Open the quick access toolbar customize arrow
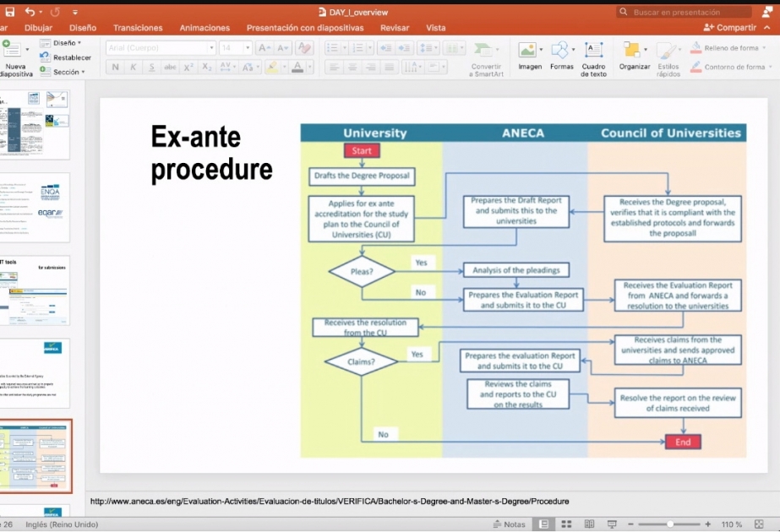Image resolution: width=780 pixels, height=532 pixels. [75, 12]
